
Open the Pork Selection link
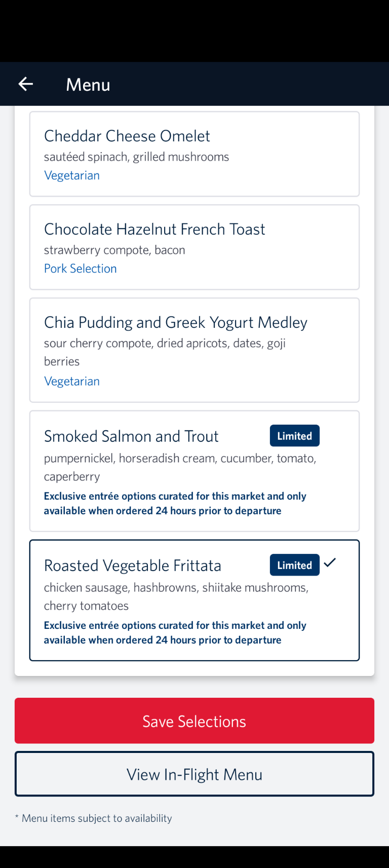pyautogui.click(x=80, y=268)
